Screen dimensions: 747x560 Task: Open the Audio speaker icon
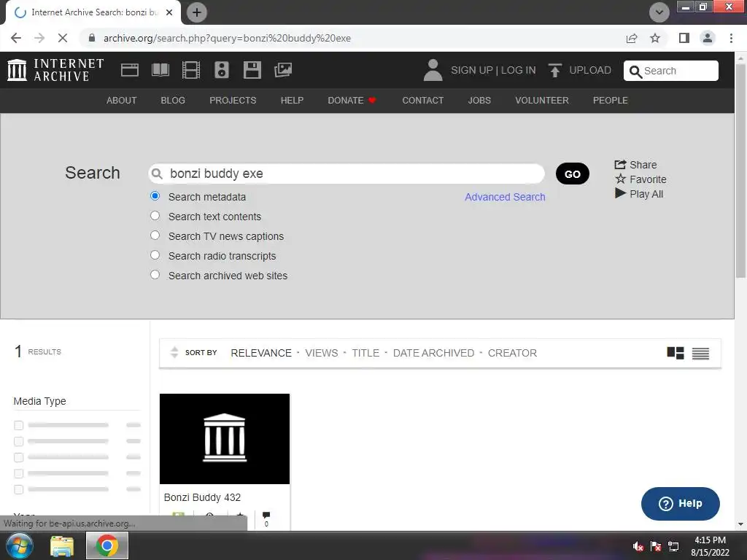point(222,70)
